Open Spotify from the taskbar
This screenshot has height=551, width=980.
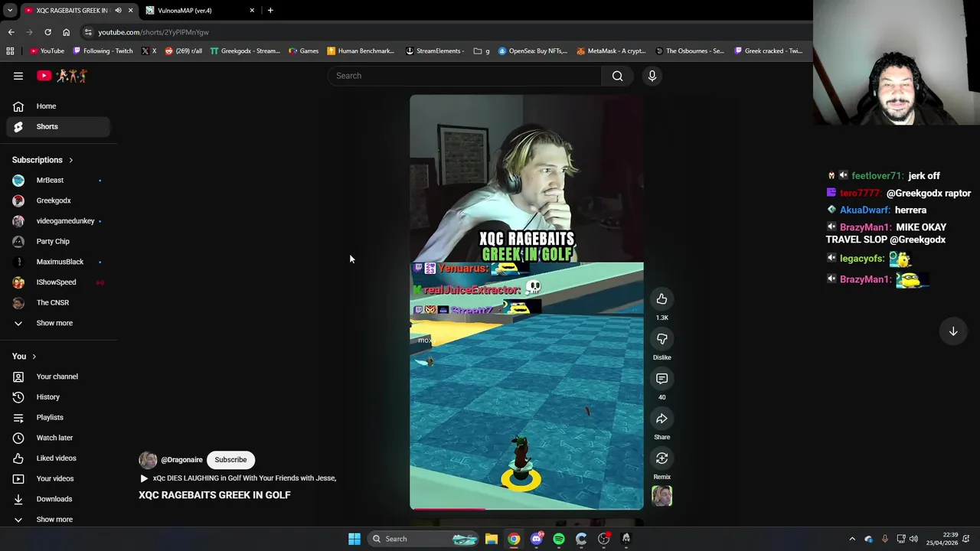pyautogui.click(x=559, y=539)
